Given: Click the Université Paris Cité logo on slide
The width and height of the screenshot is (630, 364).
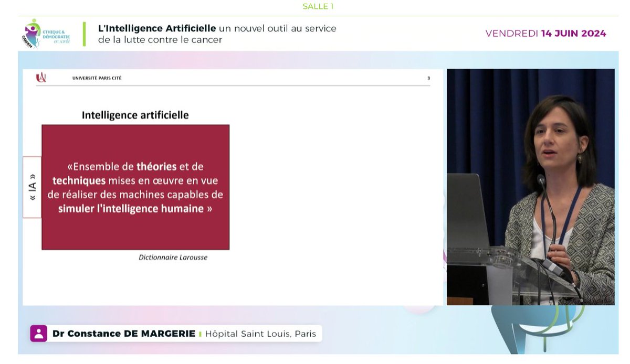Looking at the screenshot, I should (x=41, y=78).
